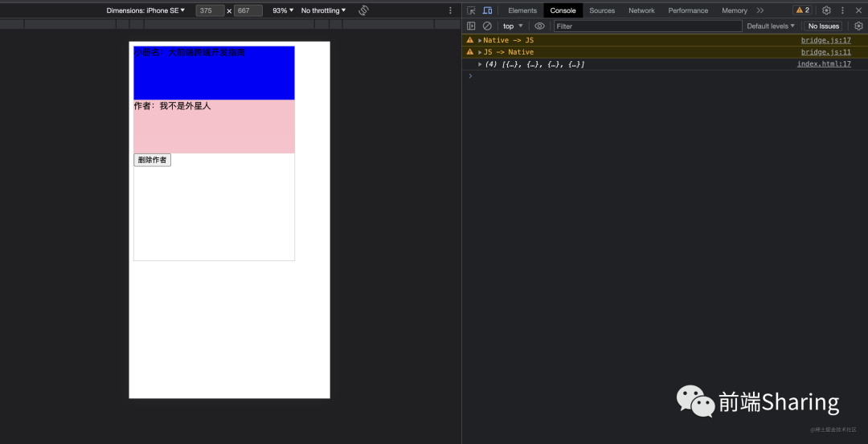
Task: Click the pink 作者 block
Action: tap(215, 127)
